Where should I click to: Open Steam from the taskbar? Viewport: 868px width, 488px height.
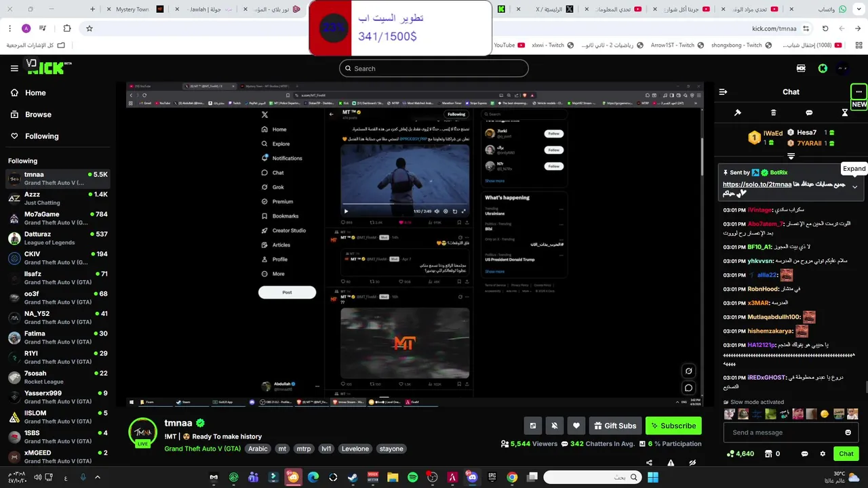coord(353,477)
